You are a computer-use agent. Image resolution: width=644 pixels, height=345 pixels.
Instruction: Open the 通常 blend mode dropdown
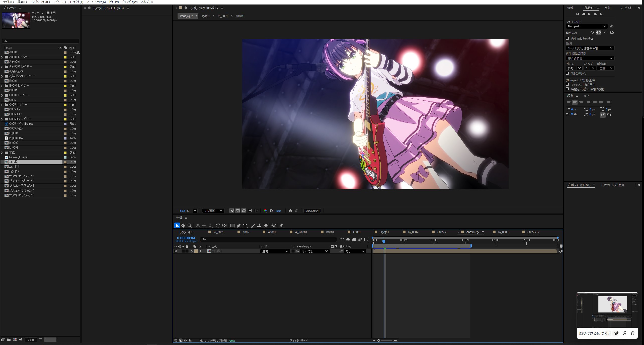pyautogui.click(x=275, y=251)
